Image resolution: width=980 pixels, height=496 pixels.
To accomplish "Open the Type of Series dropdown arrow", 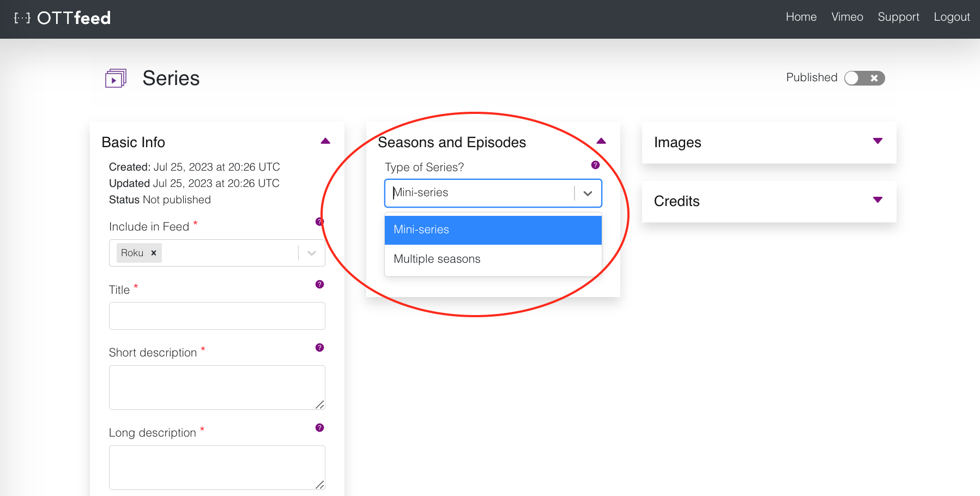I will coord(588,193).
